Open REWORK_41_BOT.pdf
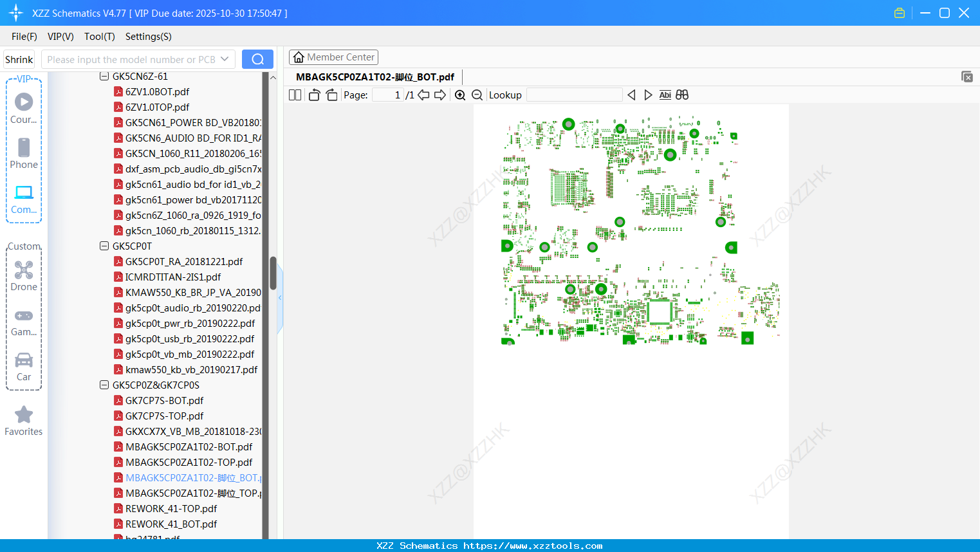Viewport: 980px width, 552px height. [x=171, y=524]
